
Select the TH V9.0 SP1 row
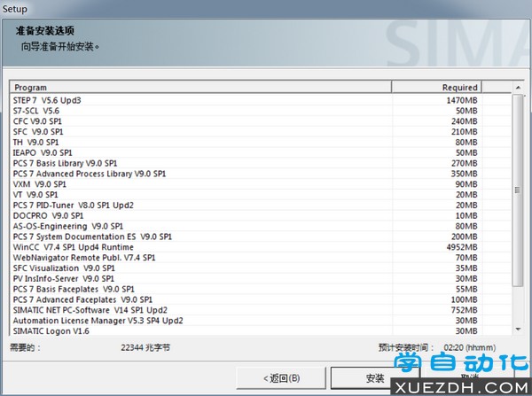tap(260, 142)
